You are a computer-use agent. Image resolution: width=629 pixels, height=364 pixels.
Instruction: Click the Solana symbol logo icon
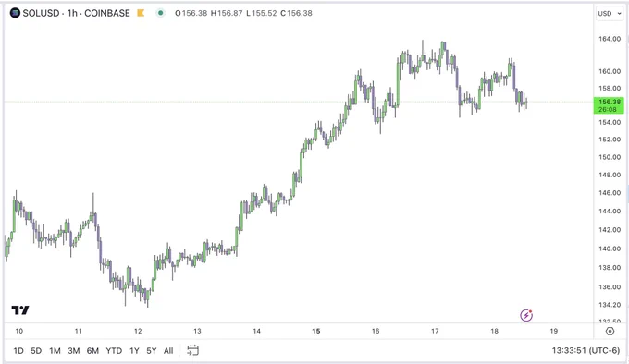15,13
